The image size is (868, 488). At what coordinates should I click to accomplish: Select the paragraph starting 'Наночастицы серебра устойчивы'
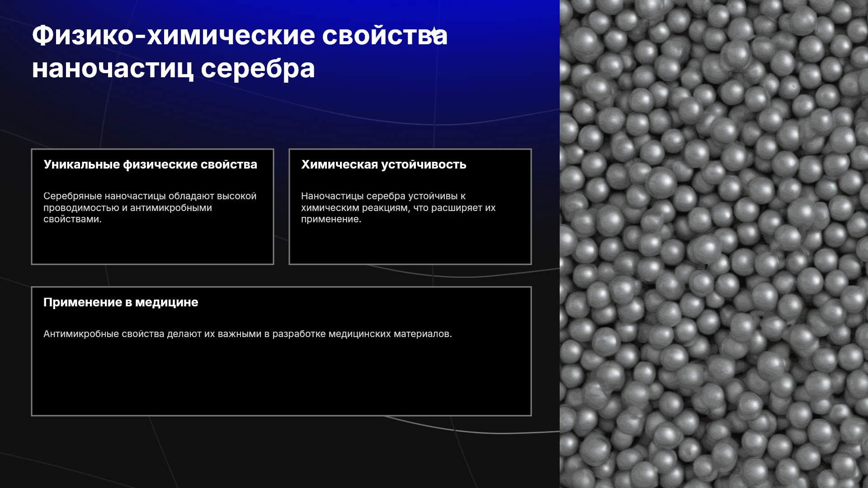pyautogui.click(x=398, y=207)
